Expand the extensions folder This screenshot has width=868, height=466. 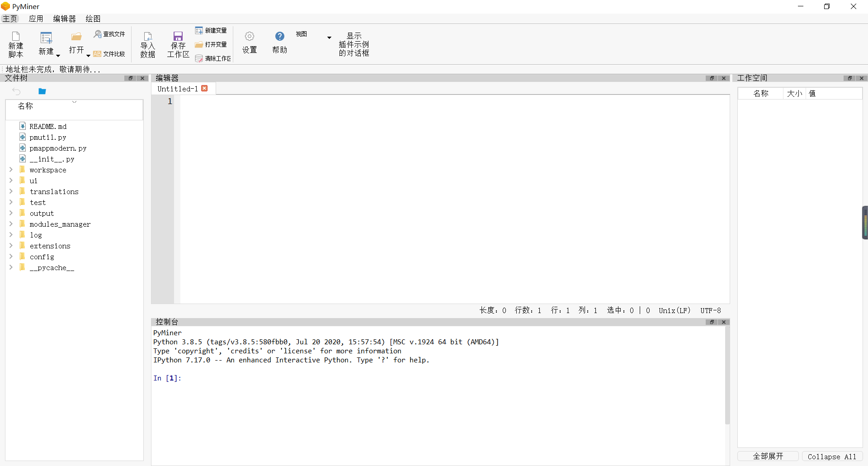click(x=11, y=246)
